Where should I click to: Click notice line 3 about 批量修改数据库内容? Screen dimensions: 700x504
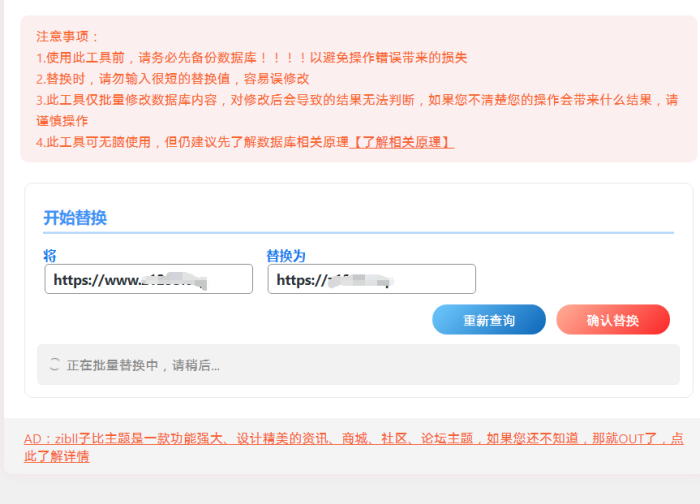357,110
